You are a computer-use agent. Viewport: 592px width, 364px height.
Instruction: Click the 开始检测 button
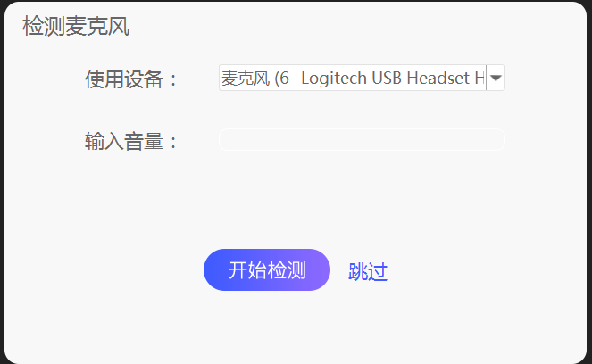point(267,269)
